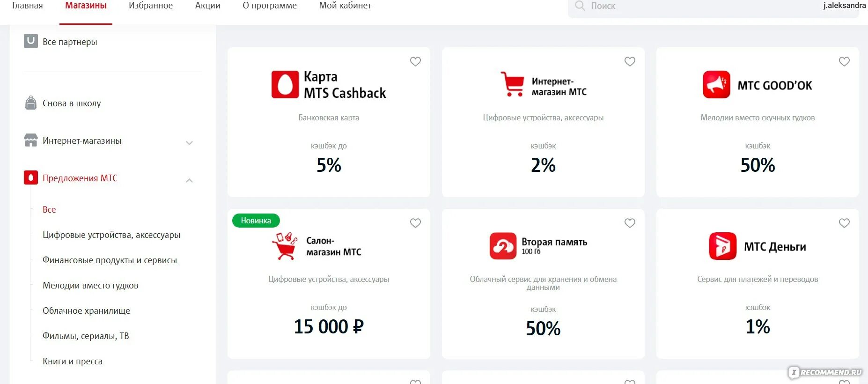Viewport: 868px width, 384px height.
Task: Click the МТС GOOD'OK megaphone icon
Action: [716, 85]
